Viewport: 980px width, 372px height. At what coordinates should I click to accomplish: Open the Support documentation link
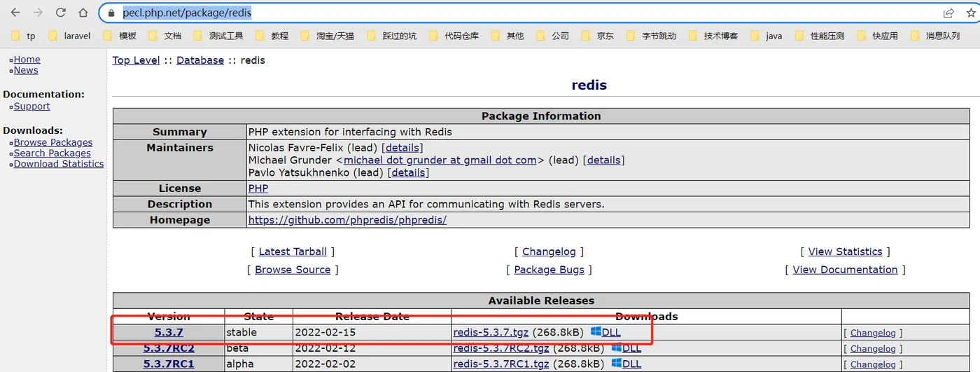click(x=31, y=106)
